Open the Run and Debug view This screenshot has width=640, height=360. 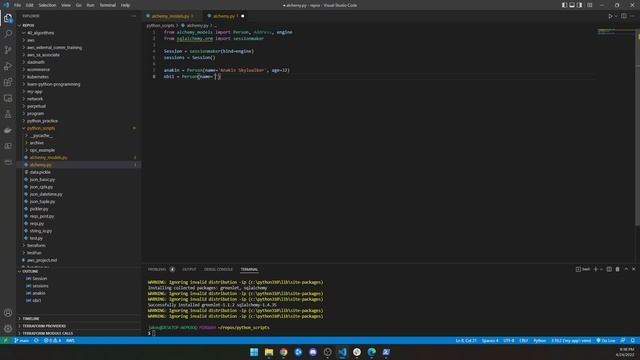coord(8,66)
